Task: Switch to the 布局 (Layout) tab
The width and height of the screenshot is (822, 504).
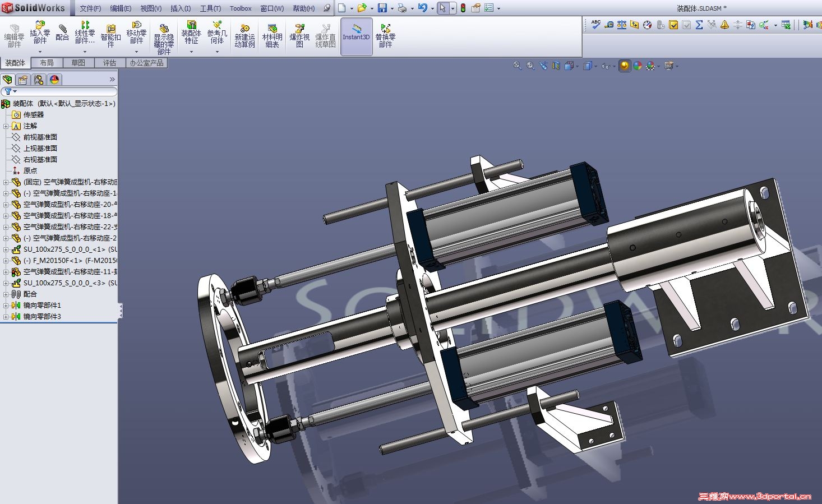Action: (47, 63)
